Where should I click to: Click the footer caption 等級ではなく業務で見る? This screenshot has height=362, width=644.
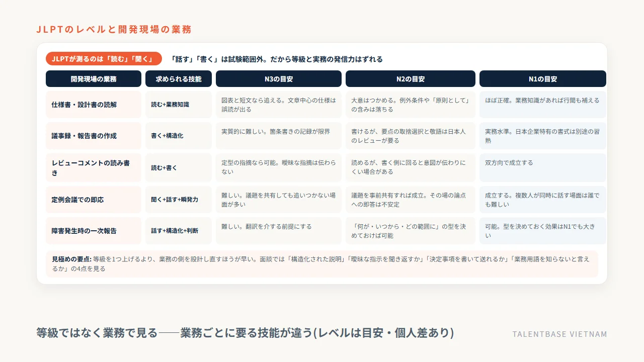pos(245,333)
